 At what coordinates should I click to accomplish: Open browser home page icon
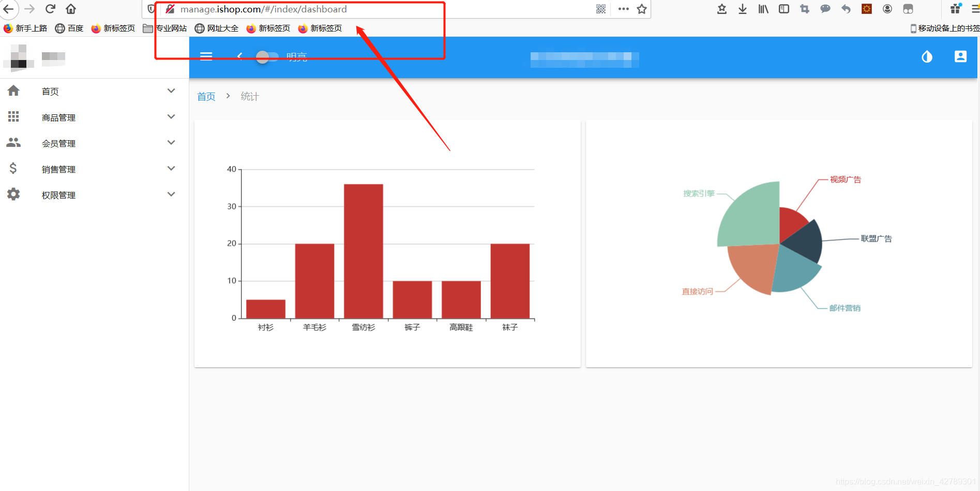[x=71, y=9]
